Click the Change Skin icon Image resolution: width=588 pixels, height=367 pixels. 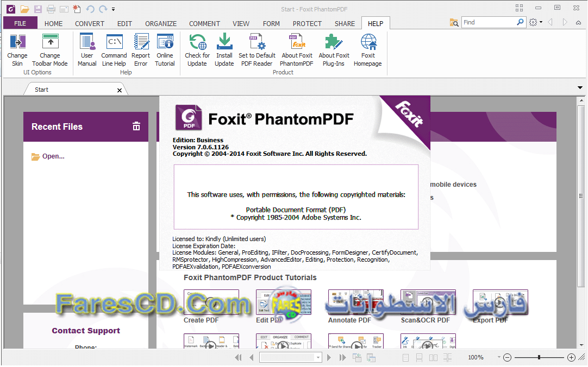click(17, 42)
